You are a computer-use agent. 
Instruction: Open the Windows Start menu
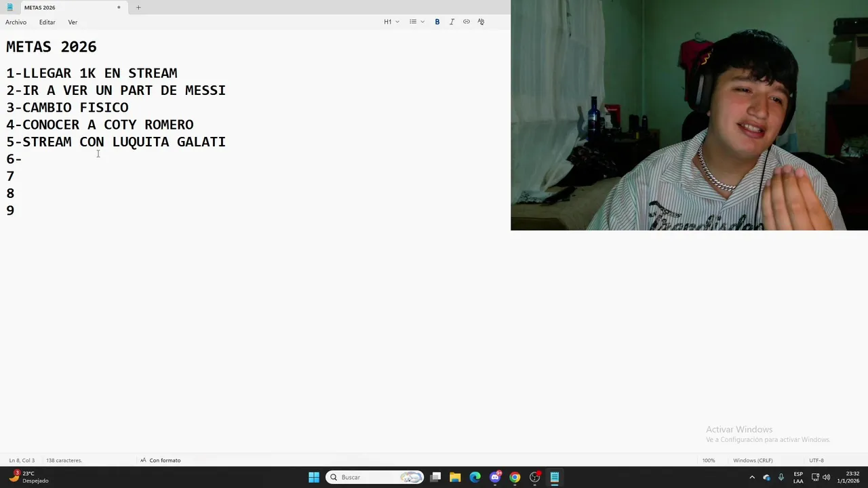(314, 477)
